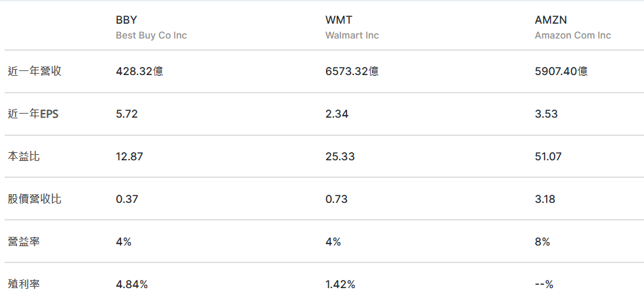
Task: Select the AMZN ticker header
Action: coord(550,20)
